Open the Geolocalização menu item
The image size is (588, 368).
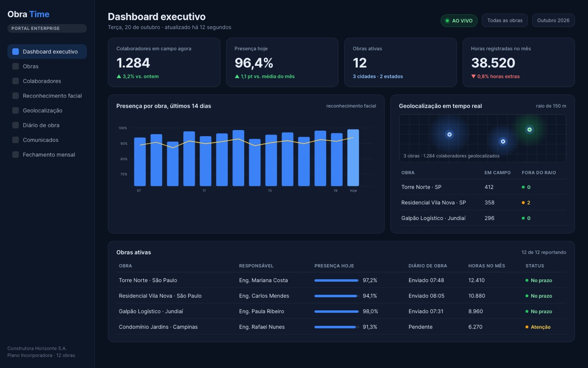[47, 110]
